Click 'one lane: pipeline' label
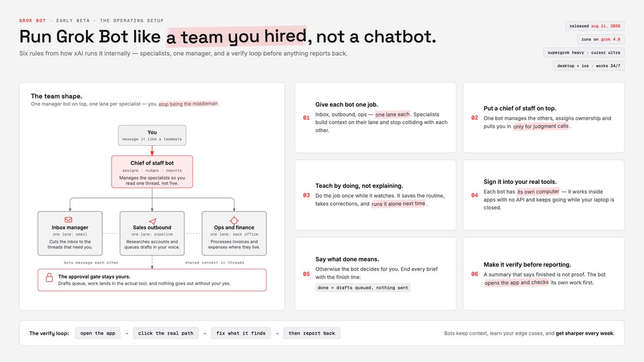Viewport: 644px width, 362px height. (152, 234)
